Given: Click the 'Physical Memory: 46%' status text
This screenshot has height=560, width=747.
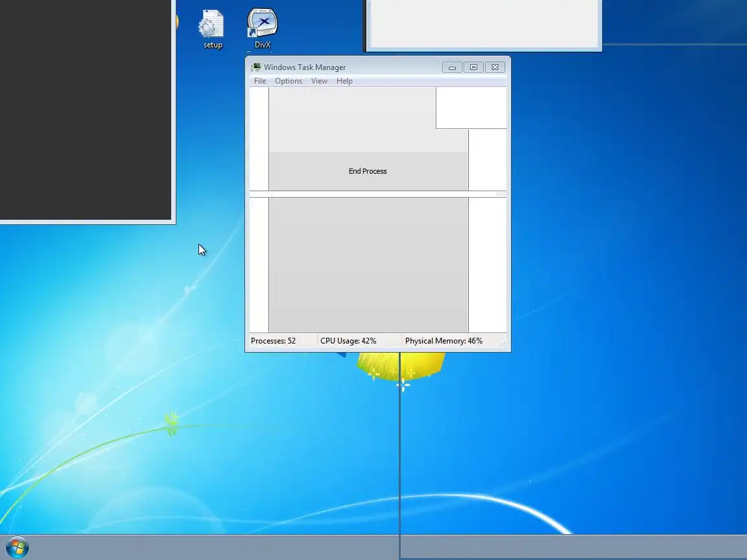Looking at the screenshot, I should tap(444, 341).
